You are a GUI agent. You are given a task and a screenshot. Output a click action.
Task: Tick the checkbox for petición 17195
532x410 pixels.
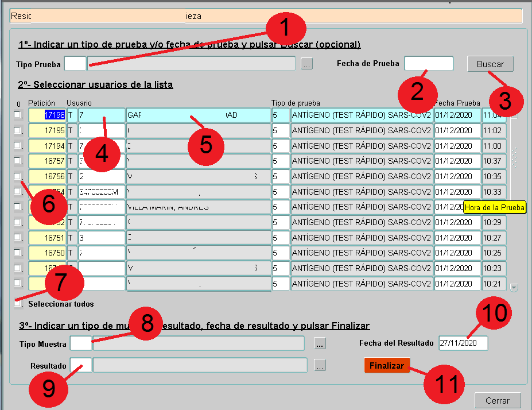click(17, 130)
